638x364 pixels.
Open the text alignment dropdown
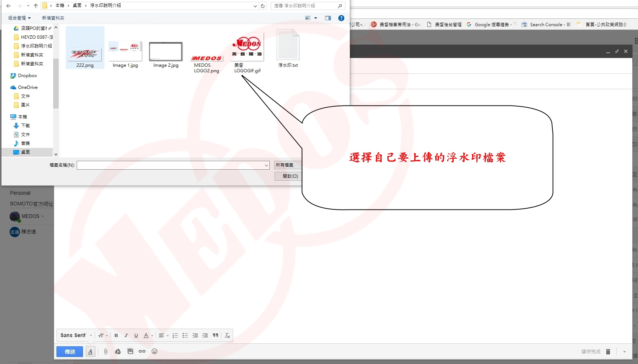pos(163,335)
